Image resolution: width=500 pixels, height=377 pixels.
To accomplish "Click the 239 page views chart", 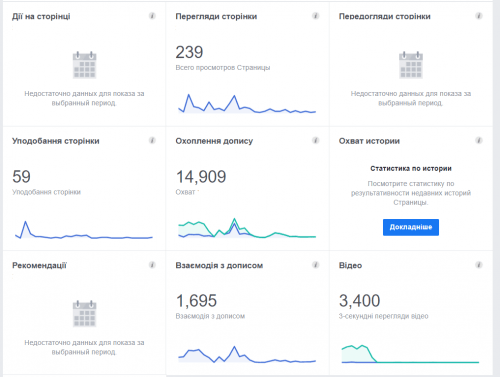I will pyautogui.click(x=247, y=104).
